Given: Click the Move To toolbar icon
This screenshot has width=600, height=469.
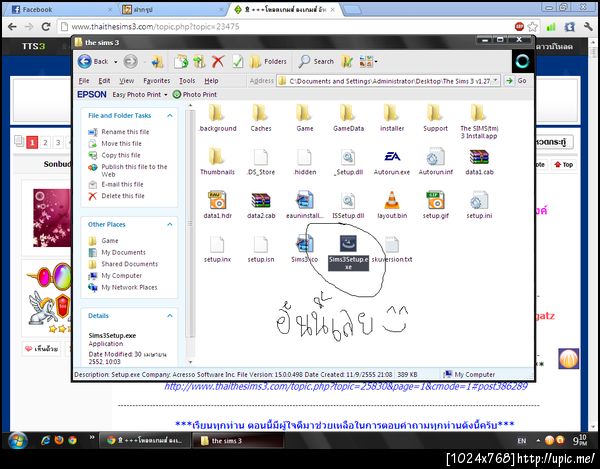Looking at the screenshot, I should coord(181,61).
